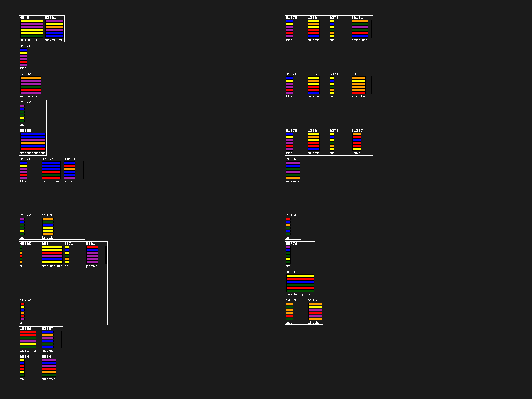Click the 'stroboscope' word label
Image resolution: width=532 pixels, height=399 pixels.
pos(32,153)
